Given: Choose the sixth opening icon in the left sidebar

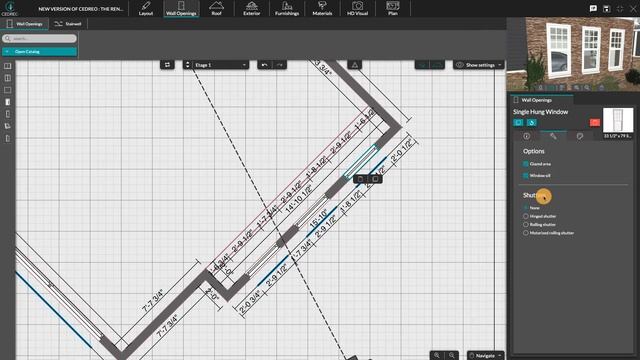Looking at the screenshot, I should pyautogui.click(x=8, y=126).
